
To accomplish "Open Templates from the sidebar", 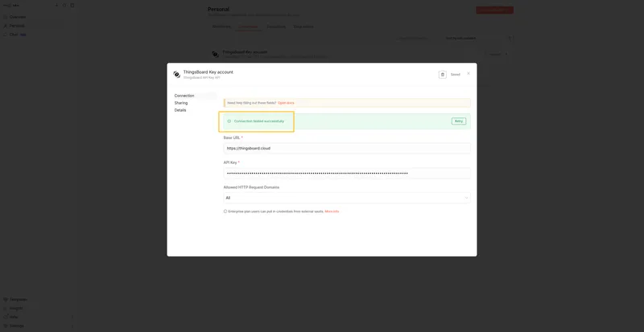I will tap(18, 300).
